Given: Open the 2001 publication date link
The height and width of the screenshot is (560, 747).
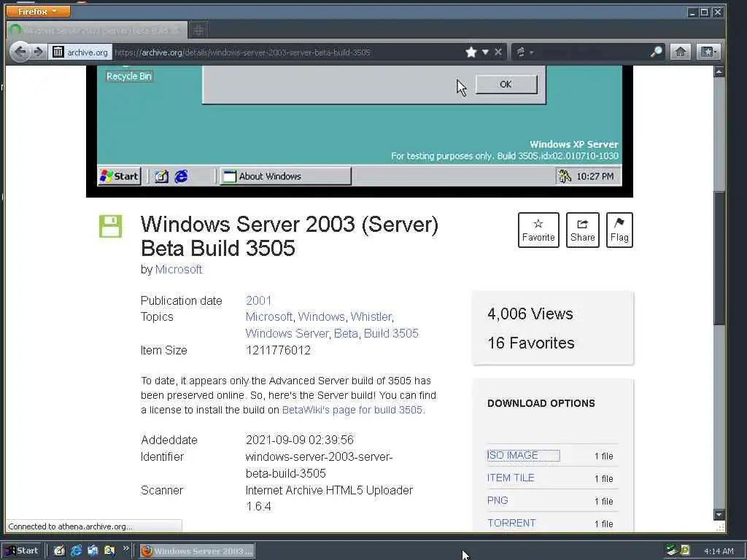Looking at the screenshot, I should point(259,300).
